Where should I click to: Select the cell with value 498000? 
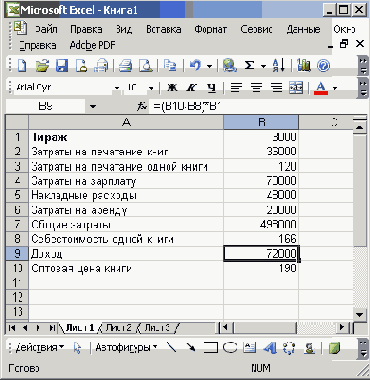click(261, 224)
